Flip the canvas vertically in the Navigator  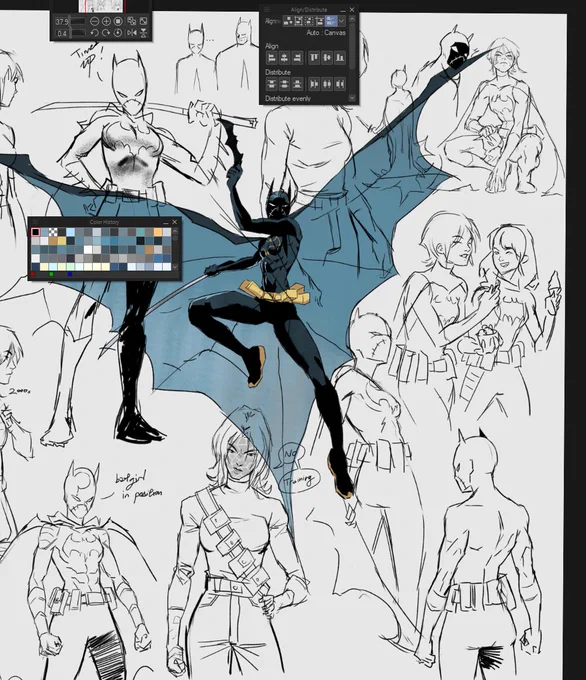click(x=143, y=33)
